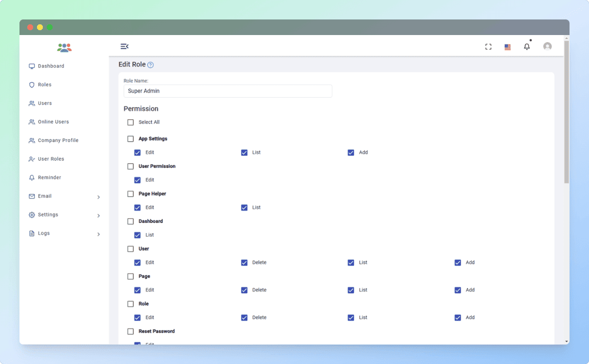
Task: Click the Reminder bell icon in sidebar
Action: point(32,178)
